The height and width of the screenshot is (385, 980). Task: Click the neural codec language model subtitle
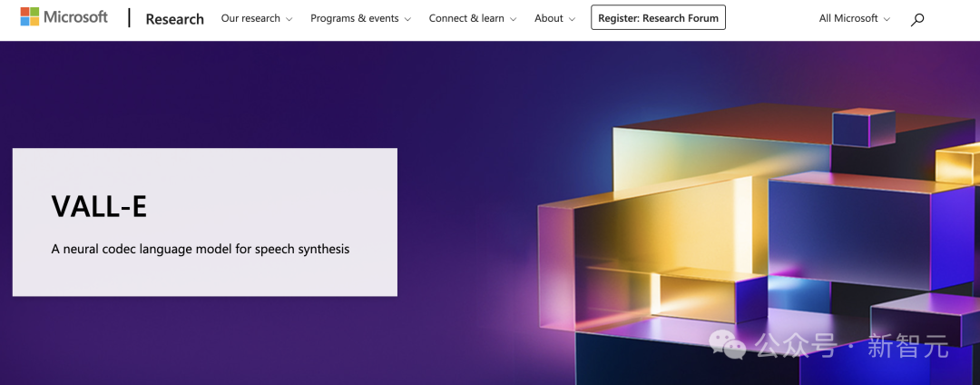pos(200,250)
